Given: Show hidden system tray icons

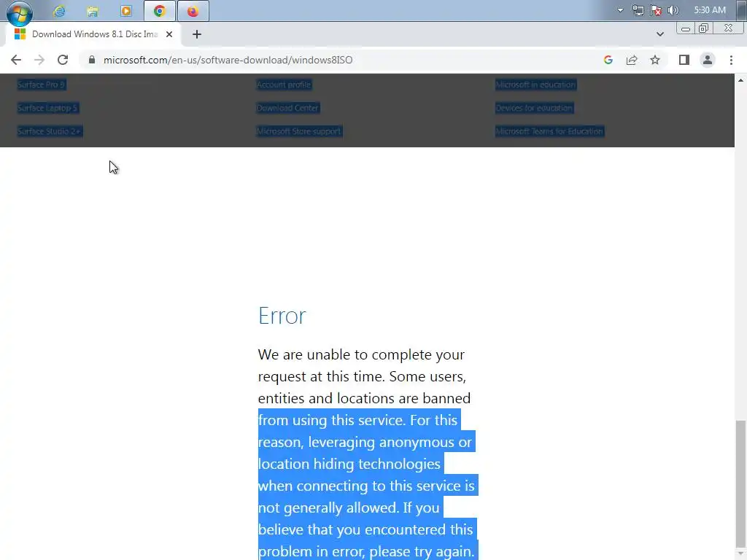Looking at the screenshot, I should click(620, 10).
